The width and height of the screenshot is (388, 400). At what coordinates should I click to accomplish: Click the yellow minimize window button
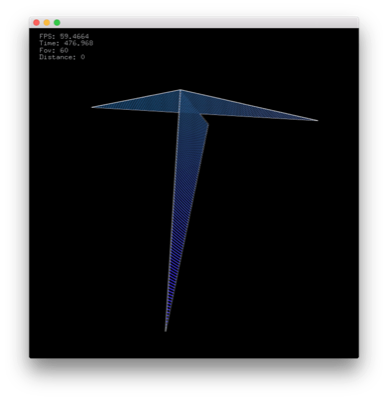coord(47,23)
